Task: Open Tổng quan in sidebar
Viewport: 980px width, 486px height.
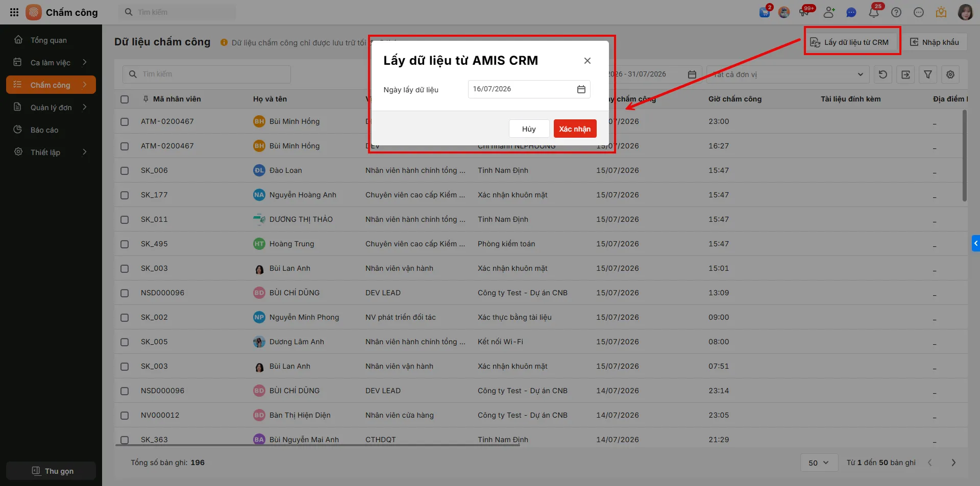Action: click(51, 40)
